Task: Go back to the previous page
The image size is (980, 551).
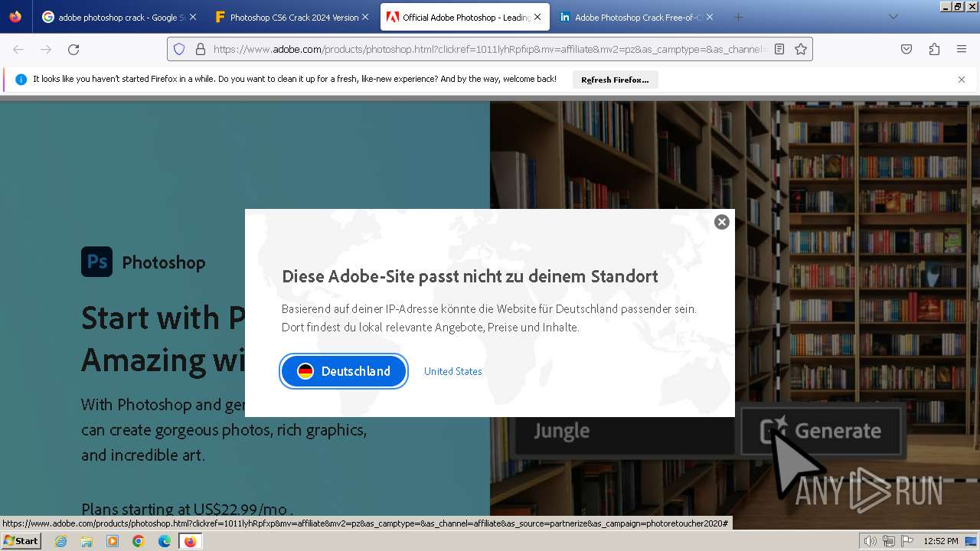Action: (x=18, y=49)
